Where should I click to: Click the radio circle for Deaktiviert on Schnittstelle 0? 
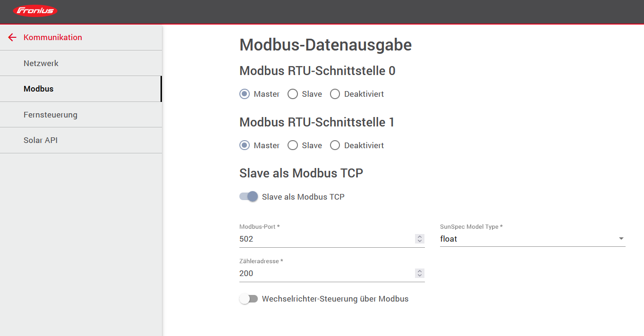(335, 94)
